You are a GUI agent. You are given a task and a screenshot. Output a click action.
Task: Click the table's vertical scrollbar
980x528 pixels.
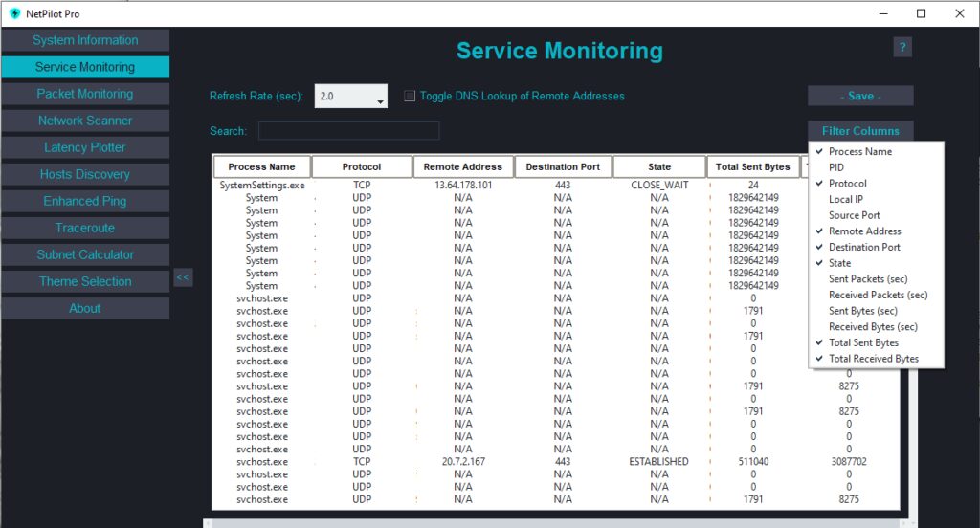pos(912,444)
